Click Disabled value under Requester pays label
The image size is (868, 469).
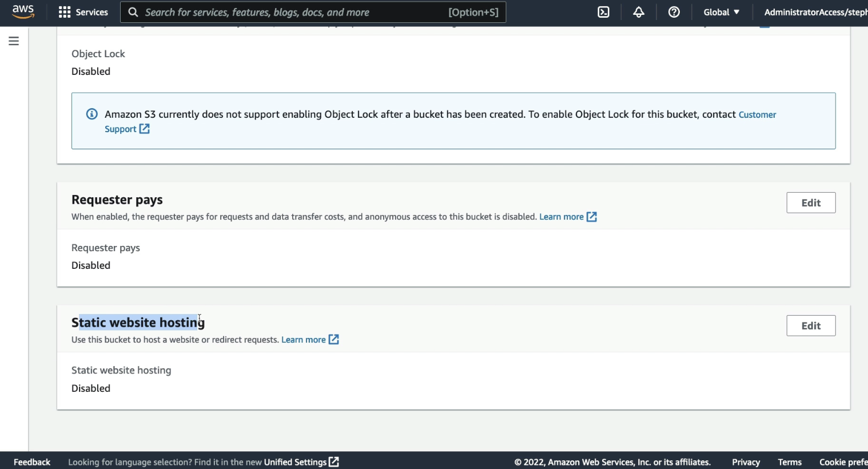point(91,265)
